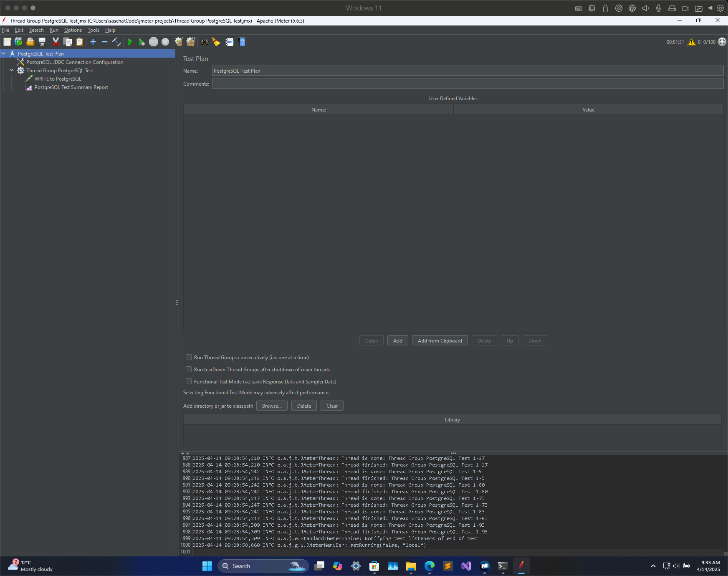The width and height of the screenshot is (728, 576).
Task: Open Search with binoculars icon
Action: (x=204, y=42)
